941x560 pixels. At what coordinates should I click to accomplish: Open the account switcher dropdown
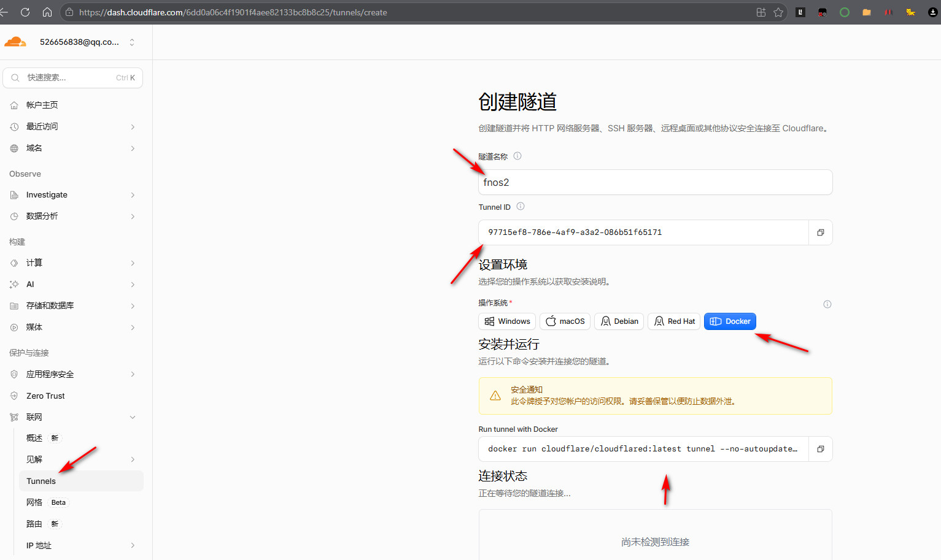[x=132, y=42]
